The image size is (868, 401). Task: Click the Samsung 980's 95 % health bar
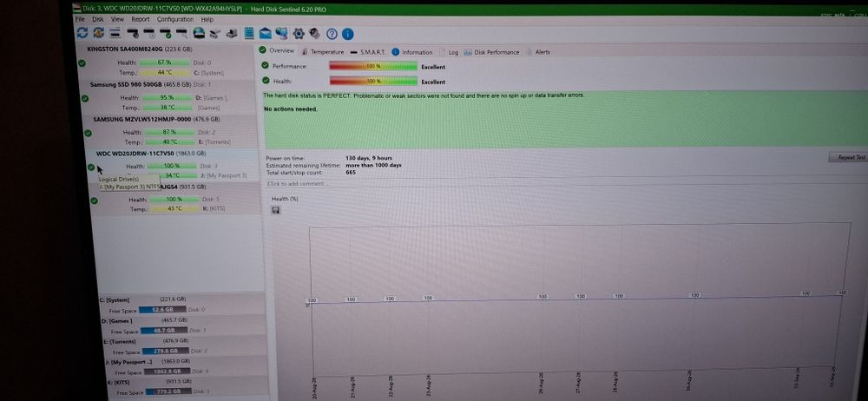coord(168,97)
